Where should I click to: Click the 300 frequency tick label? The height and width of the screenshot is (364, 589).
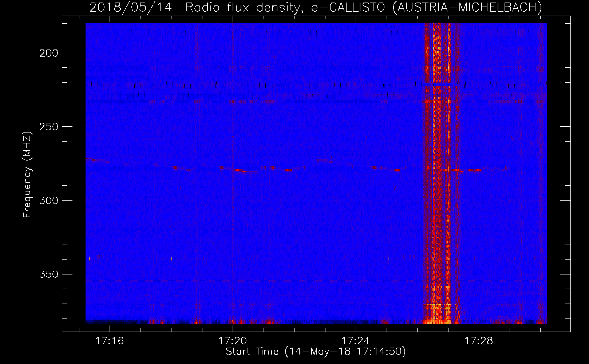pos(48,201)
